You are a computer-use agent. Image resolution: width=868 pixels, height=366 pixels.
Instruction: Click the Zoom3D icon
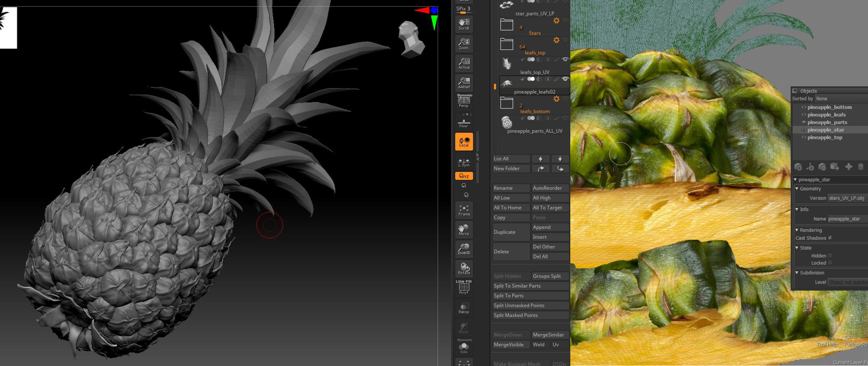[x=464, y=249]
